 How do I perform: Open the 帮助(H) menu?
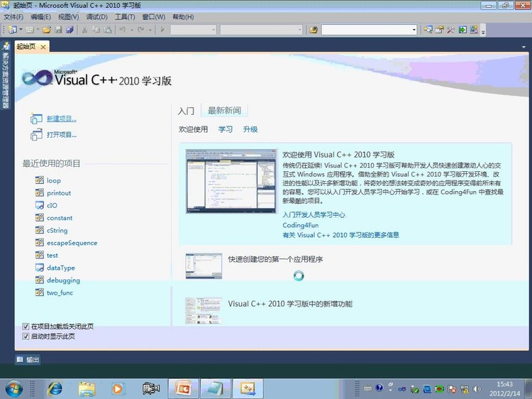tap(183, 16)
